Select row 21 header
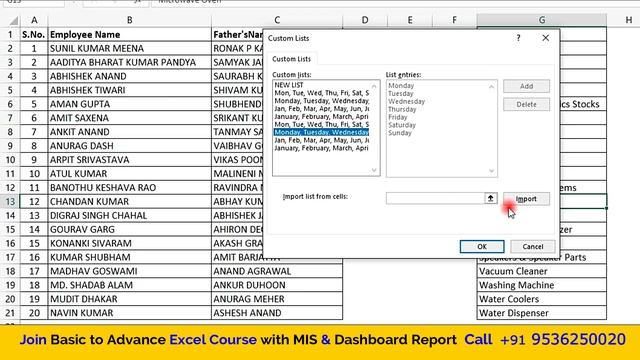This screenshot has width=640, height=360. [x=10, y=313]
